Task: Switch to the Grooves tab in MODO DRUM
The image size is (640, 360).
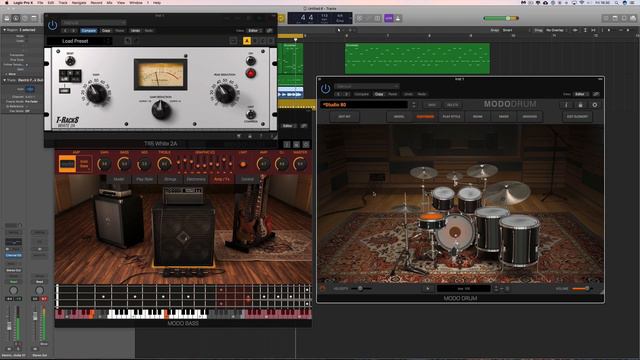Action: coord(530,117)
